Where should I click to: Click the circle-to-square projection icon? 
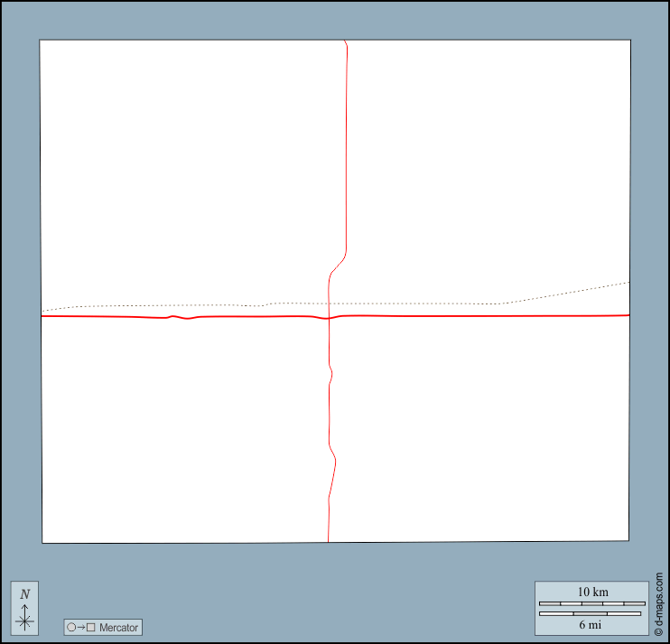point(80,627)
